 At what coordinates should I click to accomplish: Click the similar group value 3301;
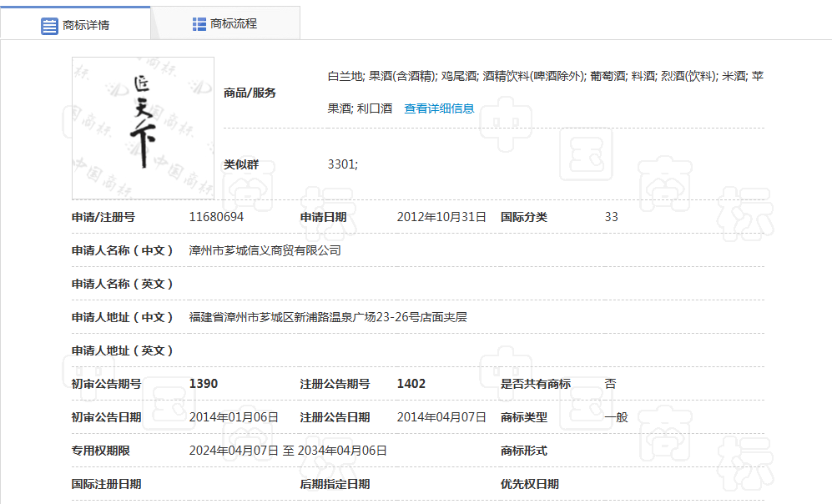tap(342, 164)
